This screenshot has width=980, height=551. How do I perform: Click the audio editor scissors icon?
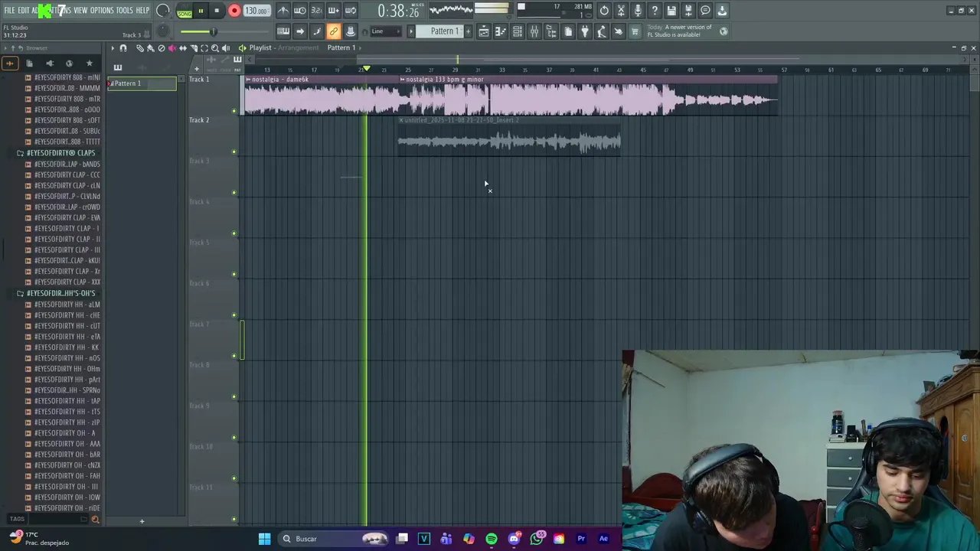point(621,11)
